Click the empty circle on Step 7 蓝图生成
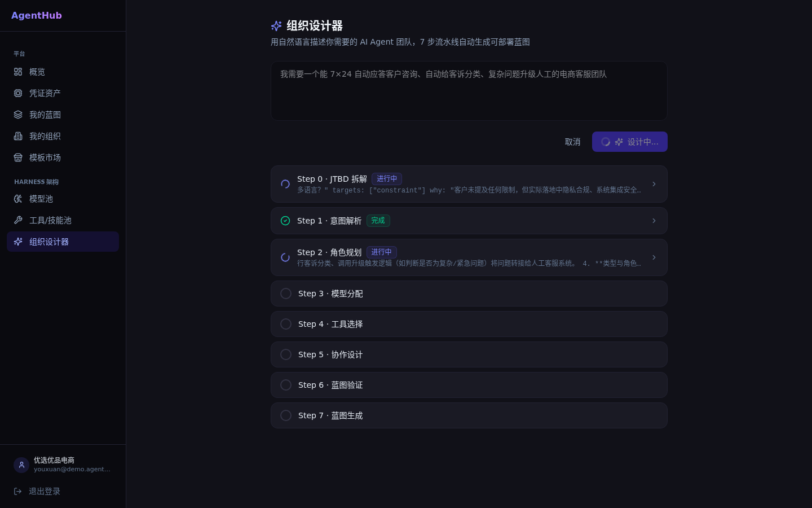The height and width of the screenshot is (508, 812). (286, 415)
